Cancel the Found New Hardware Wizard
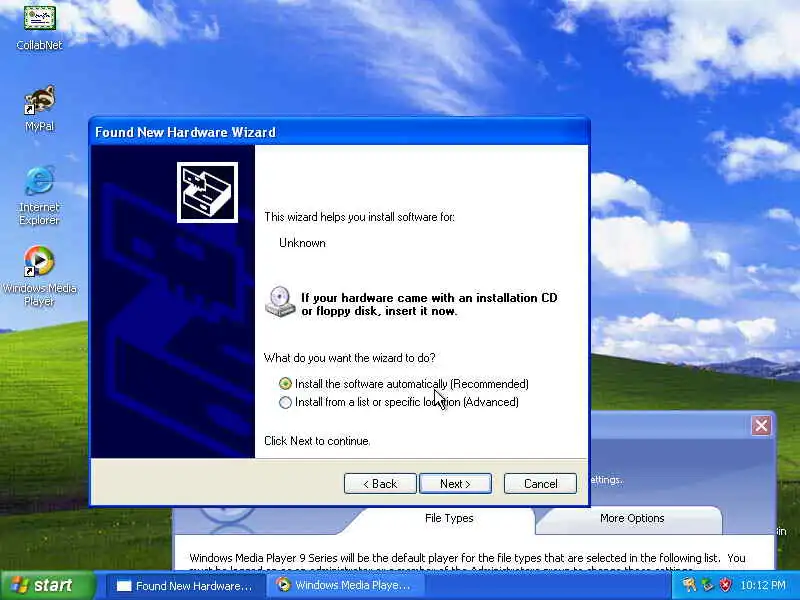Image resolution: width=800 pixels, height=600 pixels. tap(540, 484)
